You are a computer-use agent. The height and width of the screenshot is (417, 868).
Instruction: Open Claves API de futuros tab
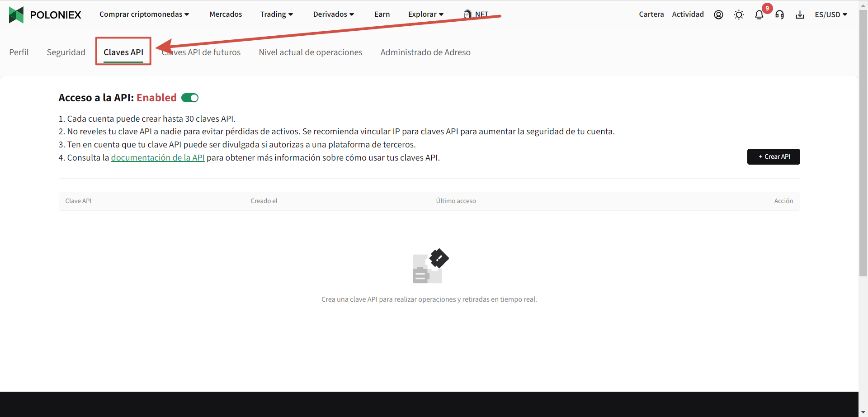(201, 52)
